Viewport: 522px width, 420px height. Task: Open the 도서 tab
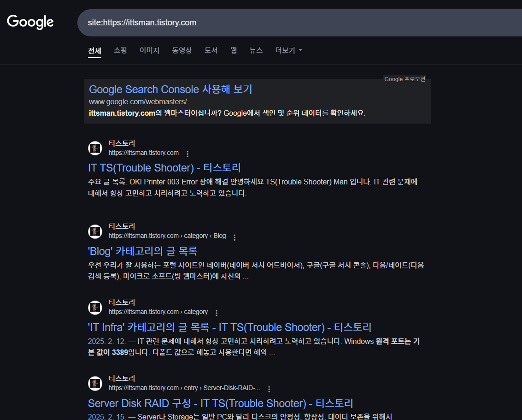[x=211, y=50]
